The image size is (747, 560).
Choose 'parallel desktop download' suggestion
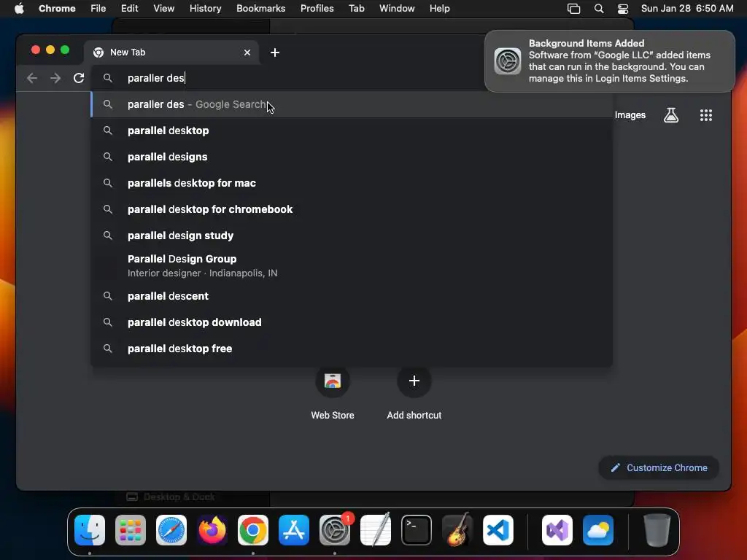(352, 322)
